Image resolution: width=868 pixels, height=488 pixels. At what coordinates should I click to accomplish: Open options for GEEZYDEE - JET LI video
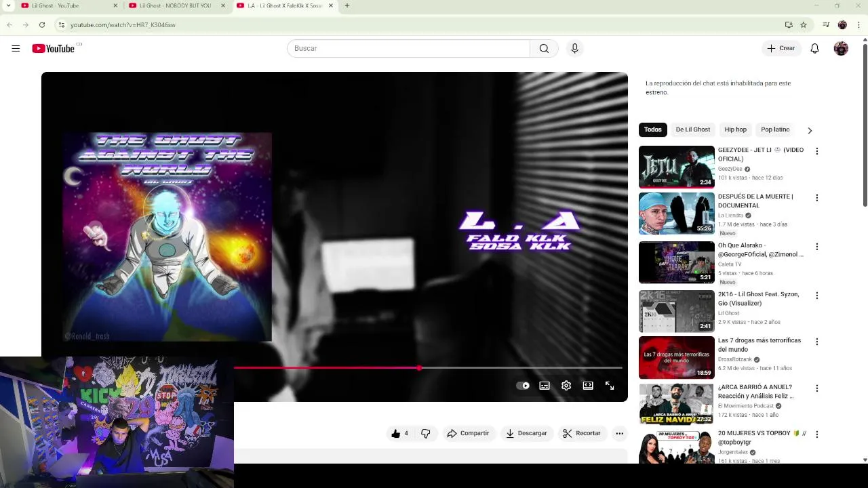point(816,151)
